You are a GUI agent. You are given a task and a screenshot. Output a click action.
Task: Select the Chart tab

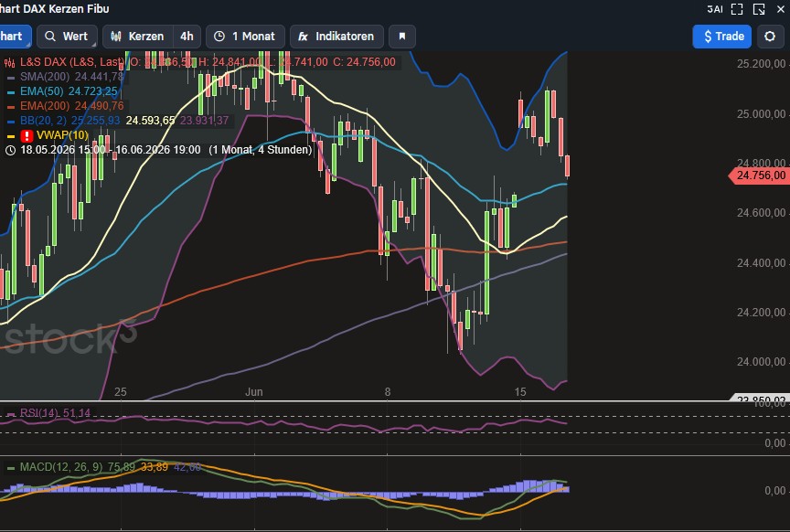coord(14,37)
